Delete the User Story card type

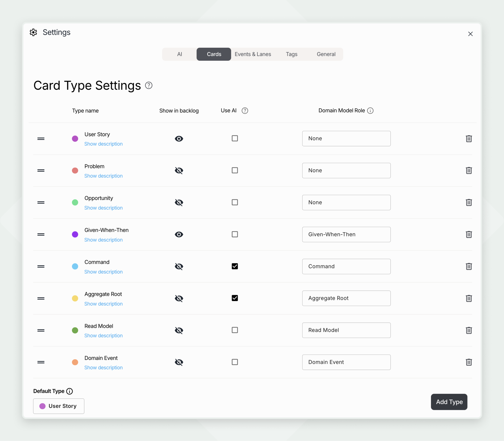[469, 139]
